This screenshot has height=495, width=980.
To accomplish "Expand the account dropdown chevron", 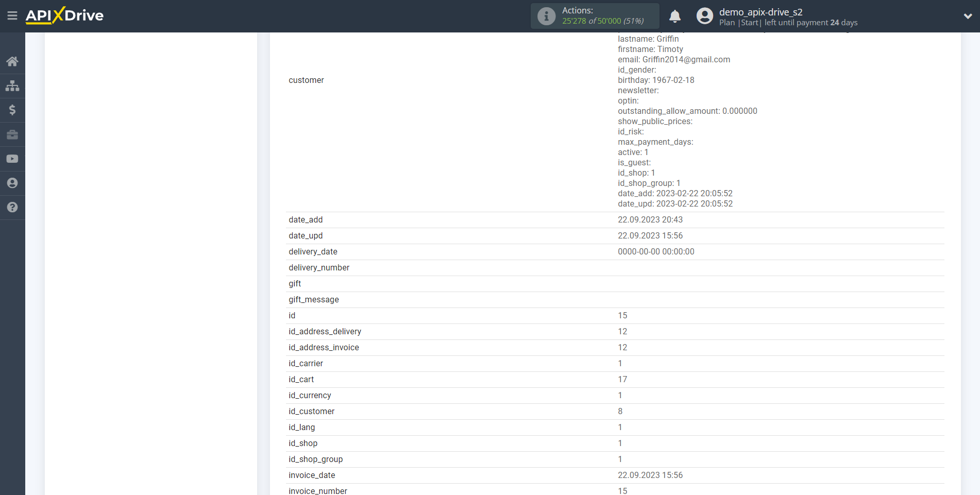I will point(968,16).
